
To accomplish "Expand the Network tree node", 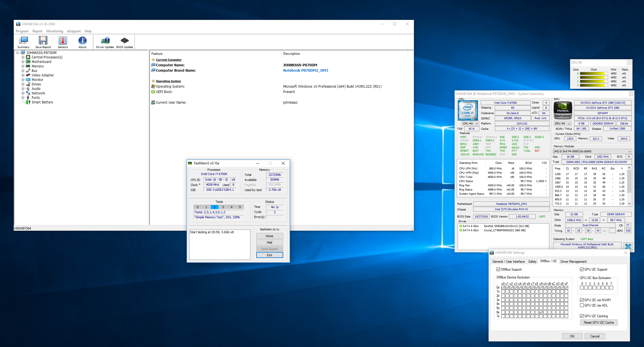I will (23, 93).
